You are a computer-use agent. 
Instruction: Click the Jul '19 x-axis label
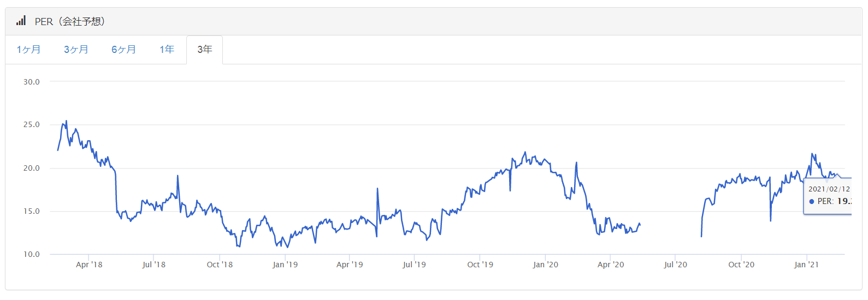414,265
